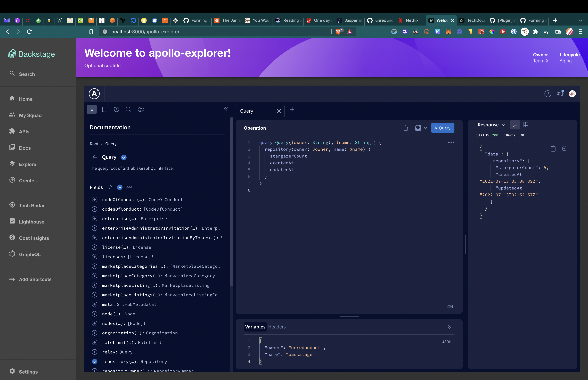Run the operation with Query button
588x380 pixels.
pyautogui.click(x=442, y=128)
